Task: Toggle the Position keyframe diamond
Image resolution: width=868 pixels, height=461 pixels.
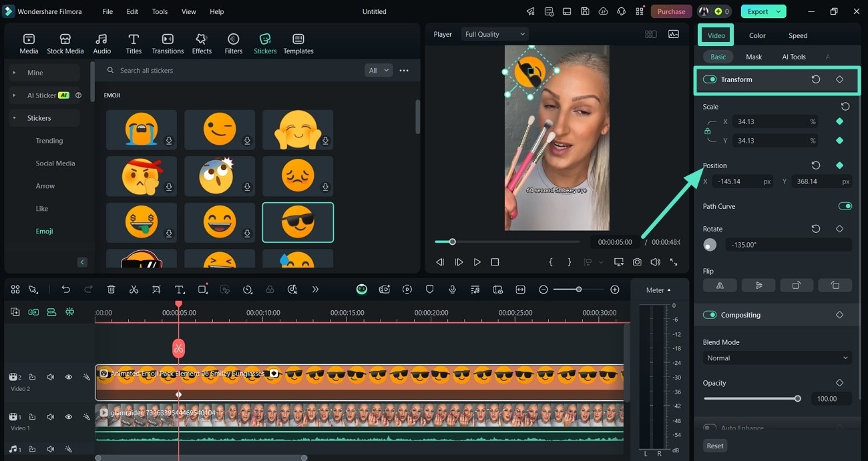Action: [x=839, y=165]
